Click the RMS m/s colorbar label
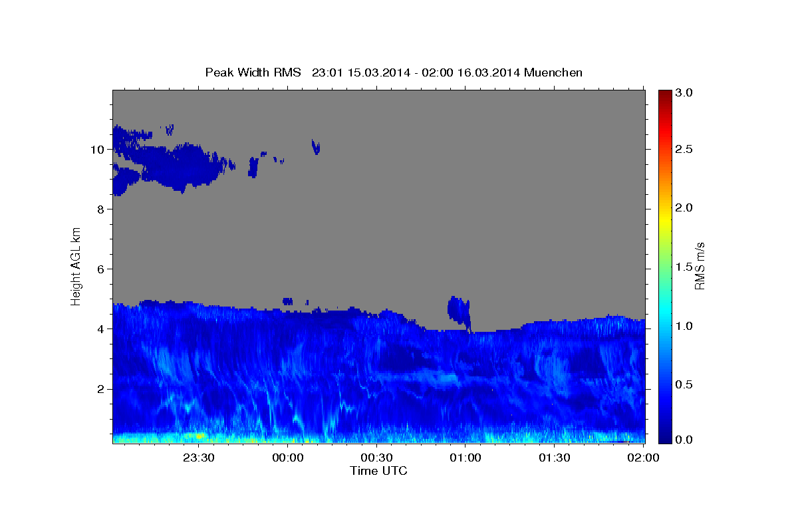Image resolution: width=798 pixels, height=532 pixels. (700, 266)
